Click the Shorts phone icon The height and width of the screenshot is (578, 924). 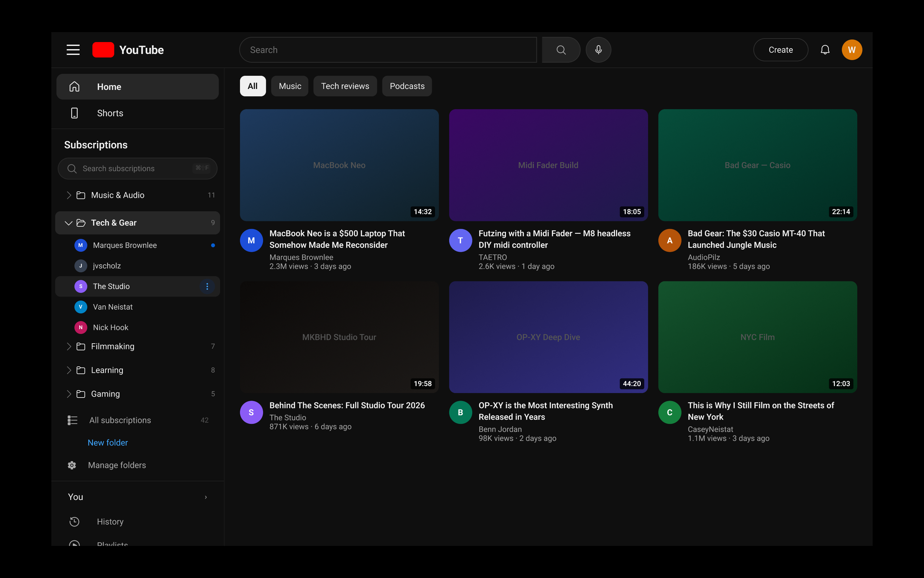point(74,113)
